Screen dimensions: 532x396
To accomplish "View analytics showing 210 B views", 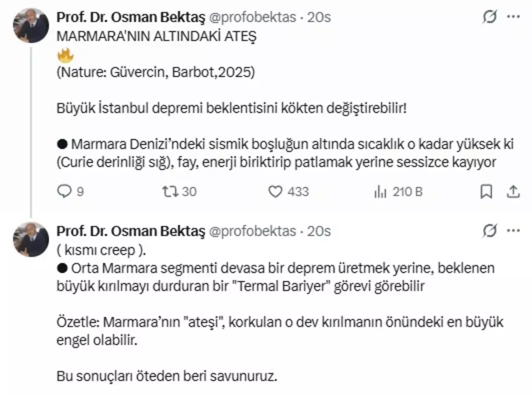I will pos(380,192).
